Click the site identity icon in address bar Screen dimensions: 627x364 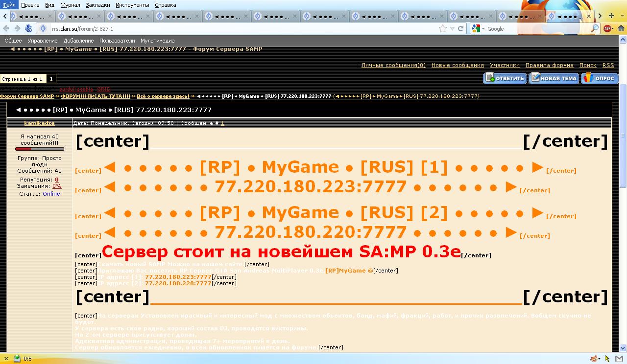44,29
